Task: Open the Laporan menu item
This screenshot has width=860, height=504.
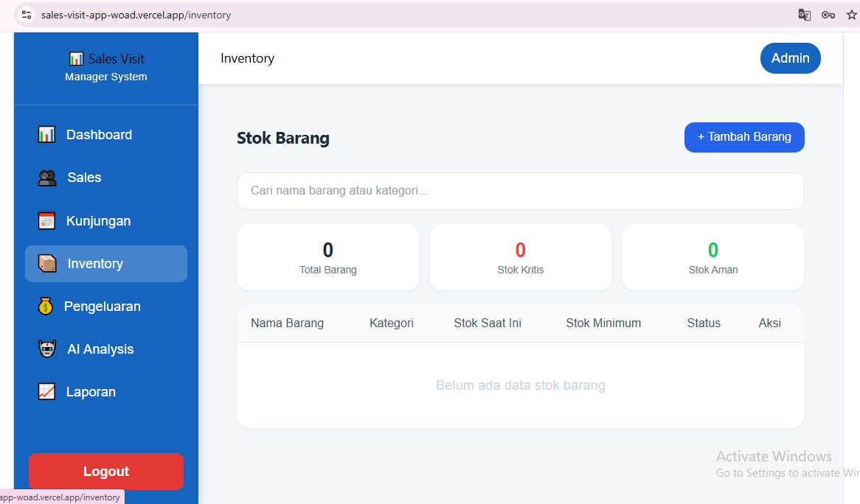Action: [x=106, y=392]
